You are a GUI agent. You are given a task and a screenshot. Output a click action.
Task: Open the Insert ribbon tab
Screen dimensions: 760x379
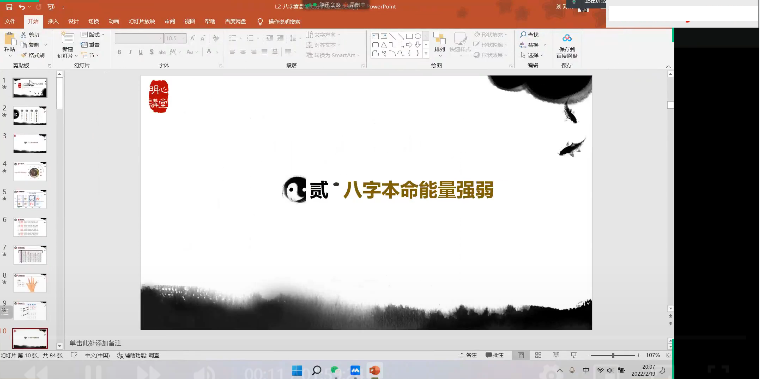click(x=53, y=21)
